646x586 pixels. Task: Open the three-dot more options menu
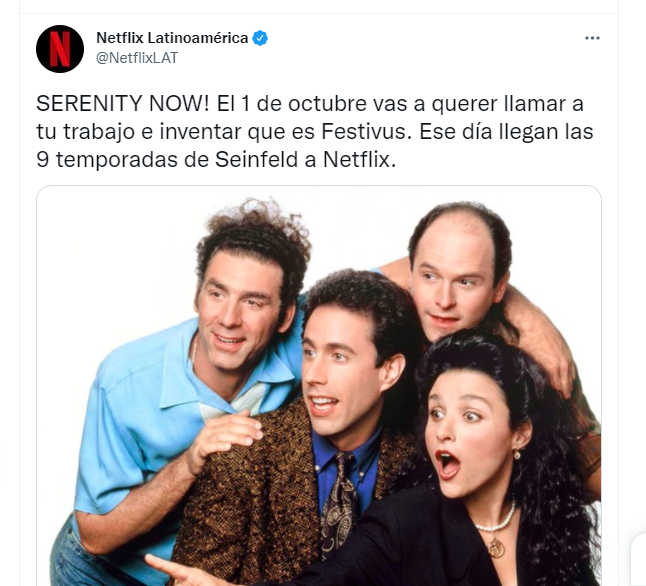coord(592,38)
